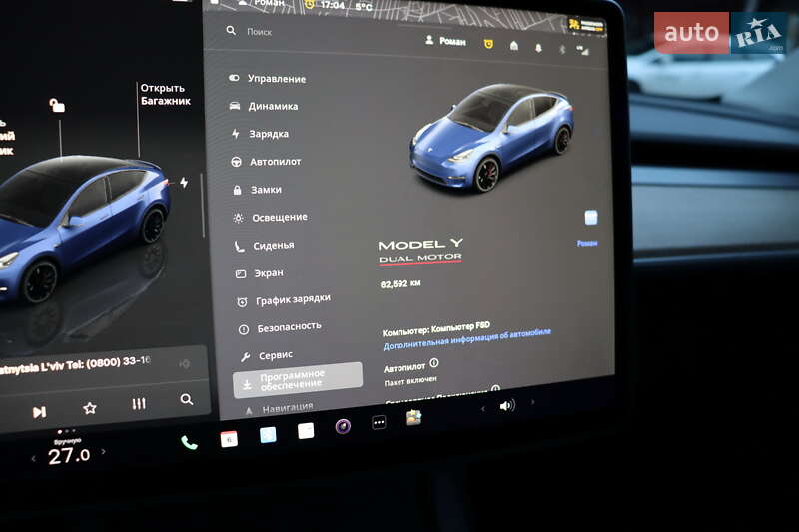Tap the blue notes icon above Роман link
Screen dimensions: 799x532
click(x=591, y=218)
